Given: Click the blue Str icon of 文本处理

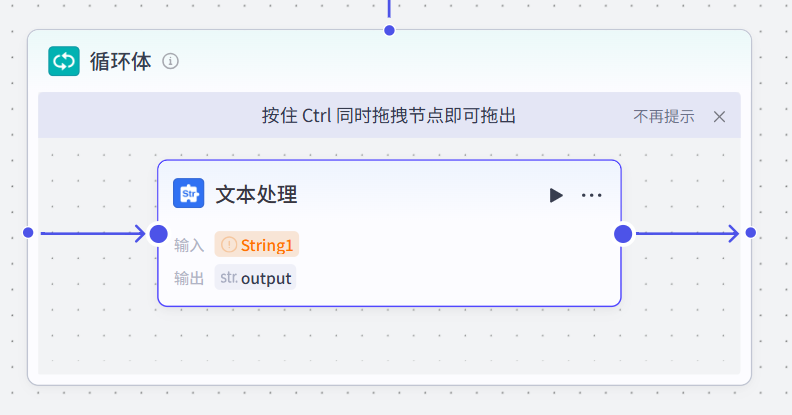Looking at the screenshot, I should pyautogui.click(x=188, y=194).
